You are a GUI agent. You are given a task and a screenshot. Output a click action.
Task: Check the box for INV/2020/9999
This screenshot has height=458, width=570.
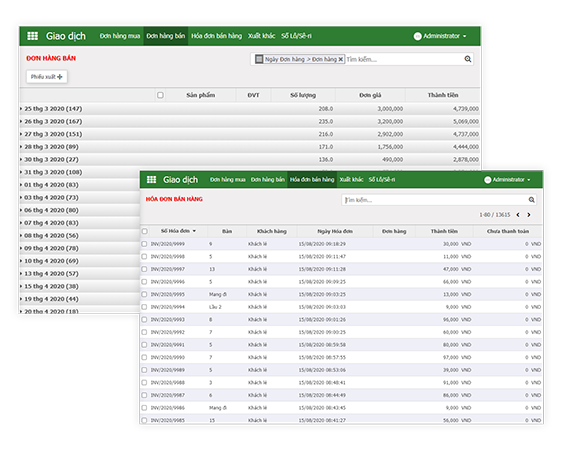(144, 244)
